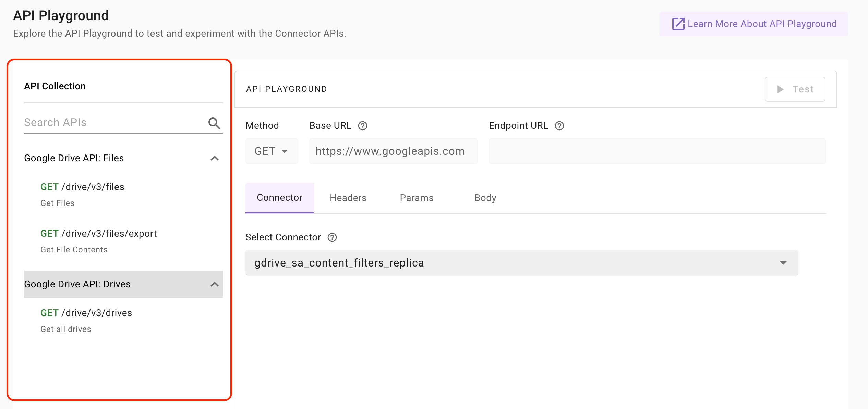Screen dimensions: 868x409
Task: Collapse Google Drive API: Drives section
Action: [214, 284]
